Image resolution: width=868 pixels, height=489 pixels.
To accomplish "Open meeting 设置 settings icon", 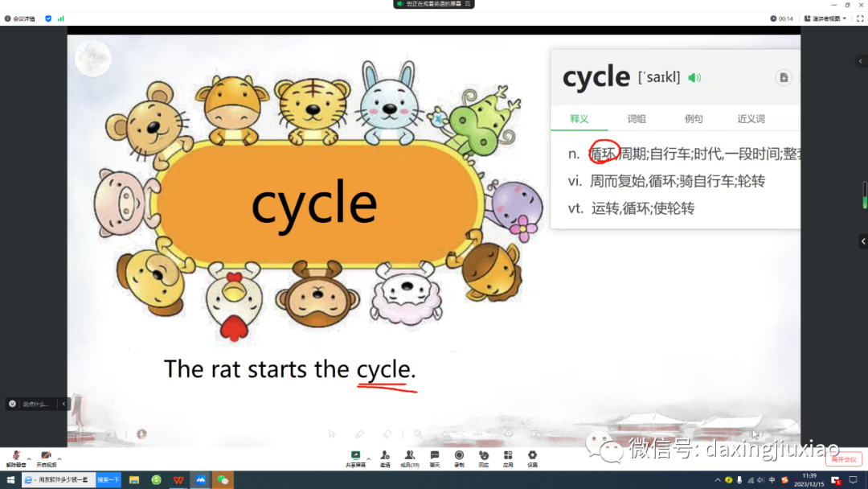I will (532, 458).
